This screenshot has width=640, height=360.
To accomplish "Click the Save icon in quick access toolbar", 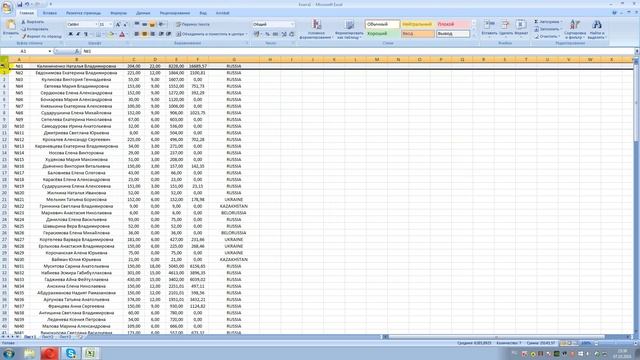I will 19,4.
